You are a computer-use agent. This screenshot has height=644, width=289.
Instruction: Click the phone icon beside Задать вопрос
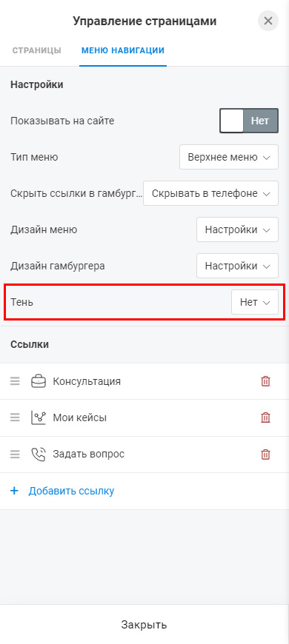39,455
